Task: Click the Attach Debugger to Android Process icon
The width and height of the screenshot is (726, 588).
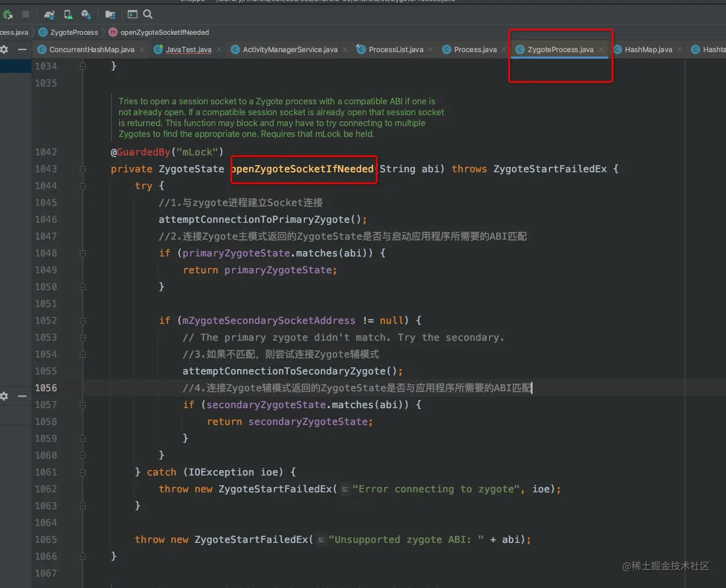Action: (7, 15)
